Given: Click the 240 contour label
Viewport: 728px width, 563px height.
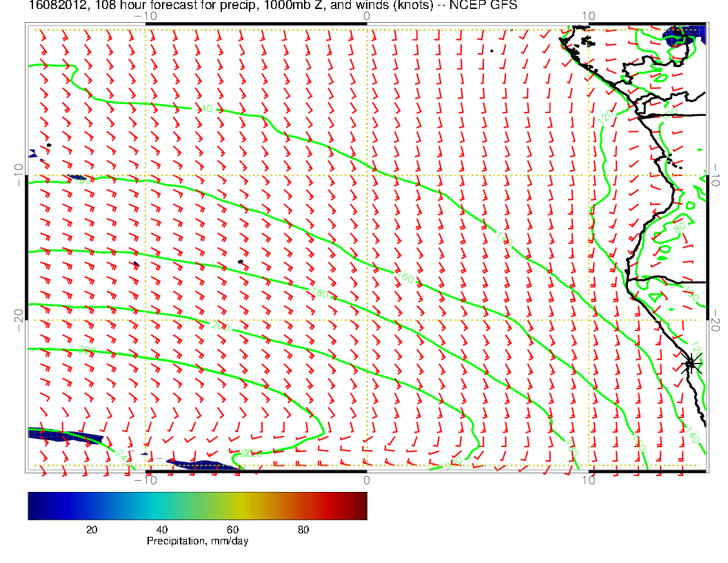Looking at the screenshot, I should pyautogui.click(x=123, y=456).
